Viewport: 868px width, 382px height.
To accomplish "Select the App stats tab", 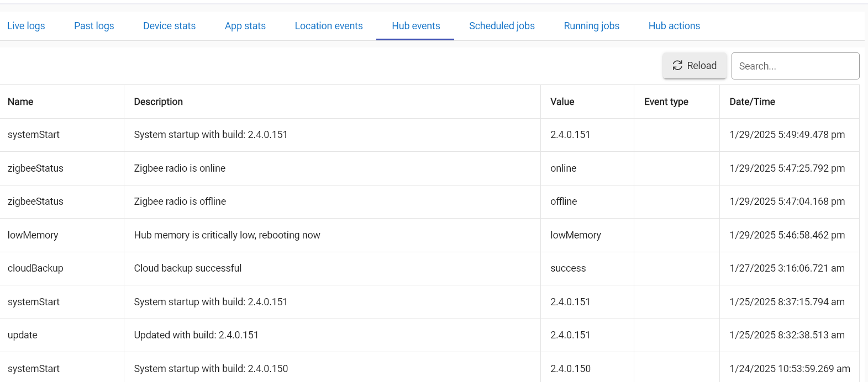I will [x=245, y=26].
